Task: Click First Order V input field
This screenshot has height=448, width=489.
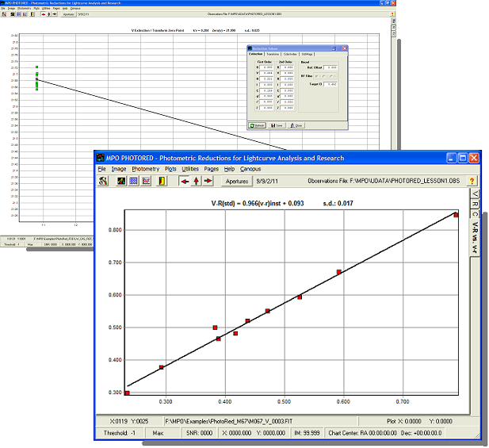Action: (x=266, y=73)
